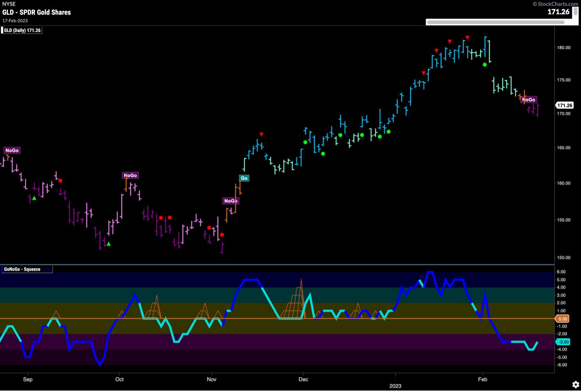Image resolution: width=581 pixels, height=392 pixels.
Task: Click the GLD (Daily) 171.26 legend label
Action: tap(22, 30)
